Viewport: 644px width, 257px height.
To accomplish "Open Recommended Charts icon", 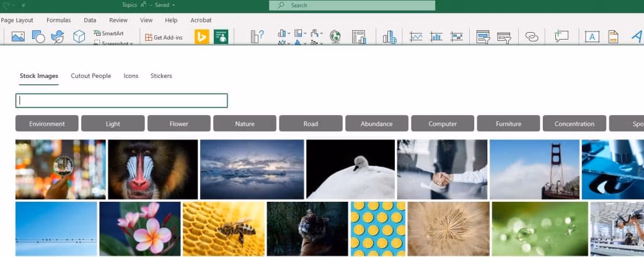I will pyautogui.click(x=257, y=37).
